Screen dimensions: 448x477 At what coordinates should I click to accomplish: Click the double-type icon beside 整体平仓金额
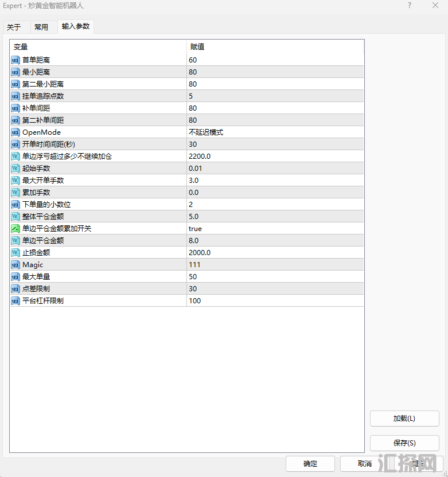15,217
